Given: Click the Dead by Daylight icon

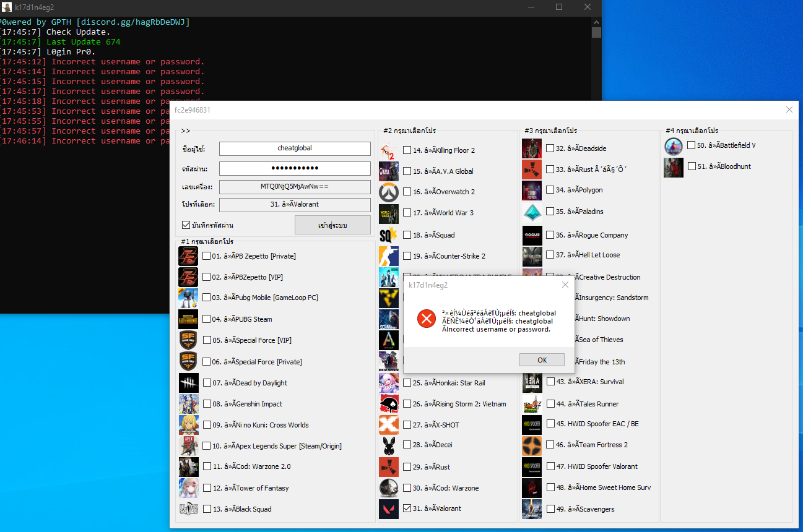Looking at the screenshot, I should click(188, 383).
